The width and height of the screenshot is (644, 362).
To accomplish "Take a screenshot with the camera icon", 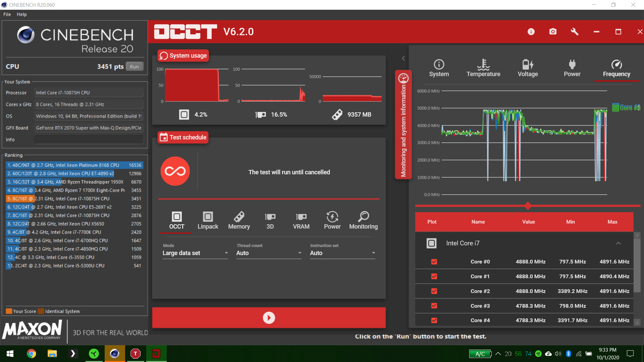I will point(553,32).
